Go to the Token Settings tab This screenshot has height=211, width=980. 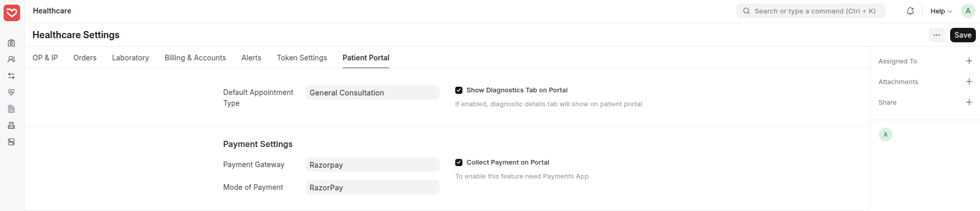tap(302, 58)
